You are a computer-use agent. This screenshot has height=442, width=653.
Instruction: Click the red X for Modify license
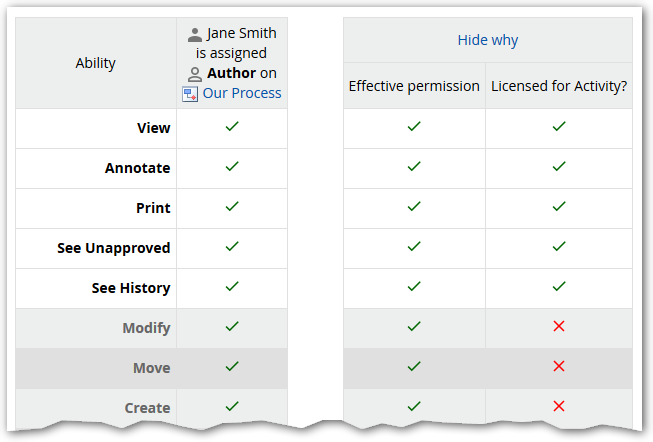click(x=559, y=327)
